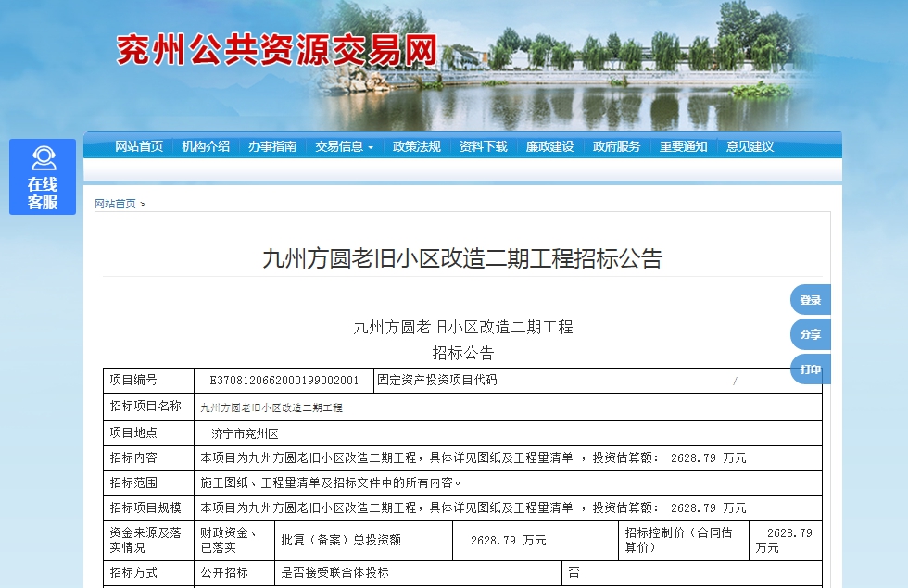
Task: Click the 分享 share button
Action: [x=809, y=333]
